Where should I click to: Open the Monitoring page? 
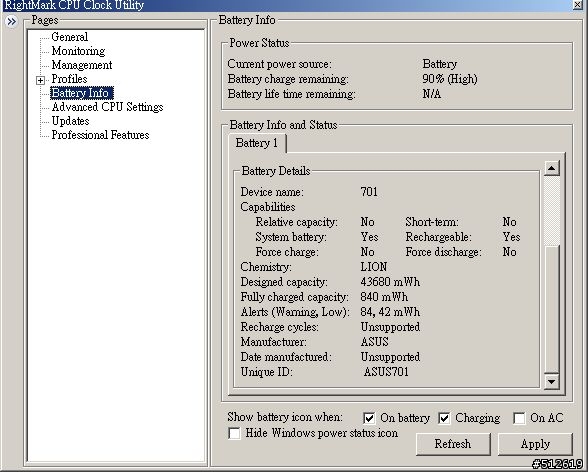point(78,51)
